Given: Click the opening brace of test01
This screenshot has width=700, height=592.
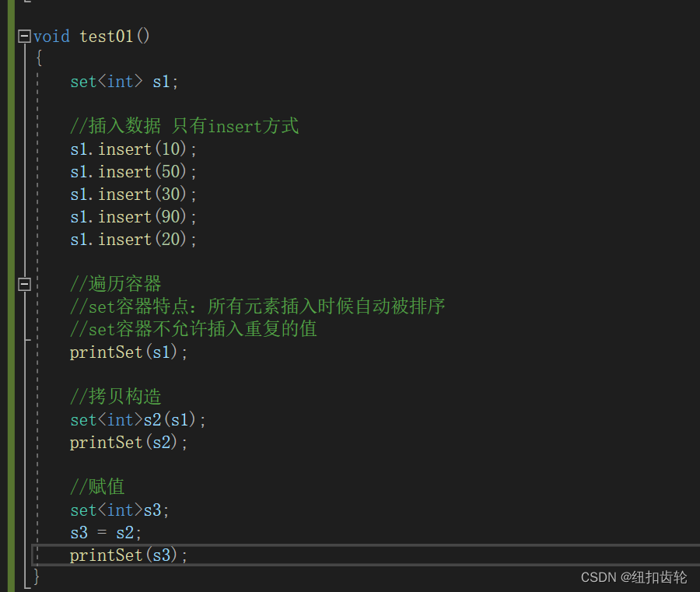Looking at the screenshot, I should (x=39, y=58).
